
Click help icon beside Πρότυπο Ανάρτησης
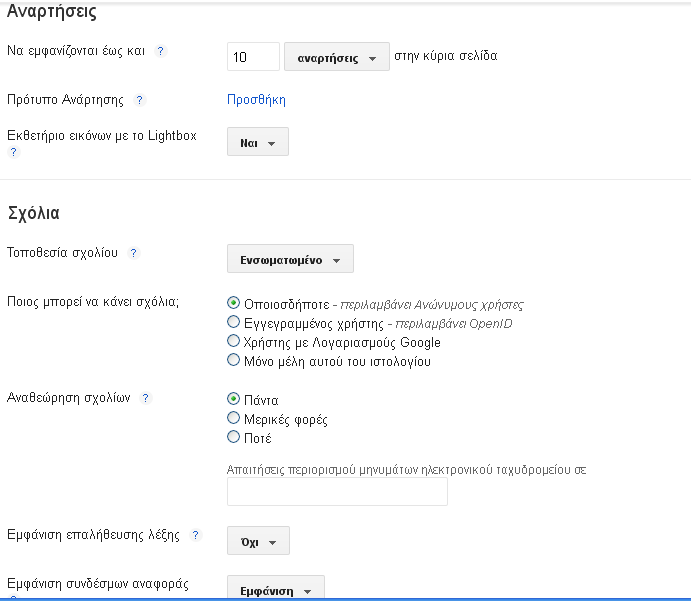(x=139, y=100)
